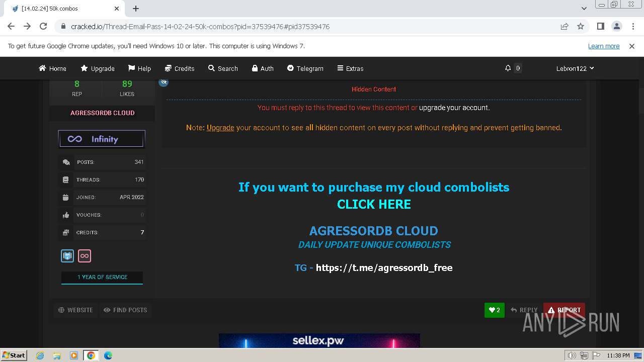Click the Infinity rank badge
This screenshot has width=644, height=362.
tap(102, 139)
